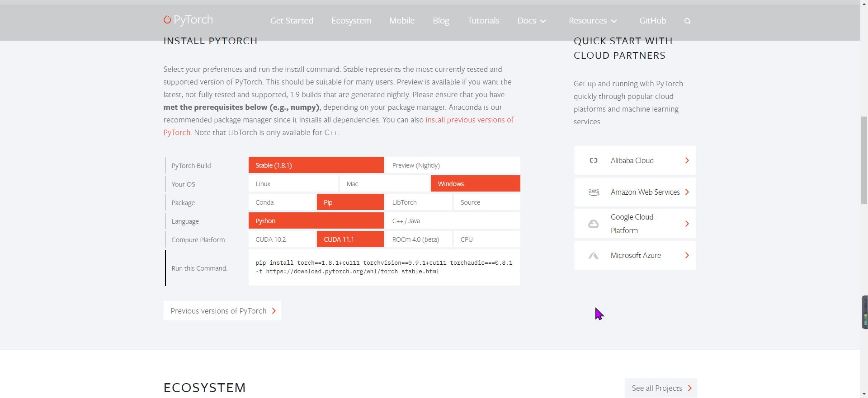868x398 pixels.
Task: Click the Alibaba Cloud logo icon
Action: click(x=594, y=160)
